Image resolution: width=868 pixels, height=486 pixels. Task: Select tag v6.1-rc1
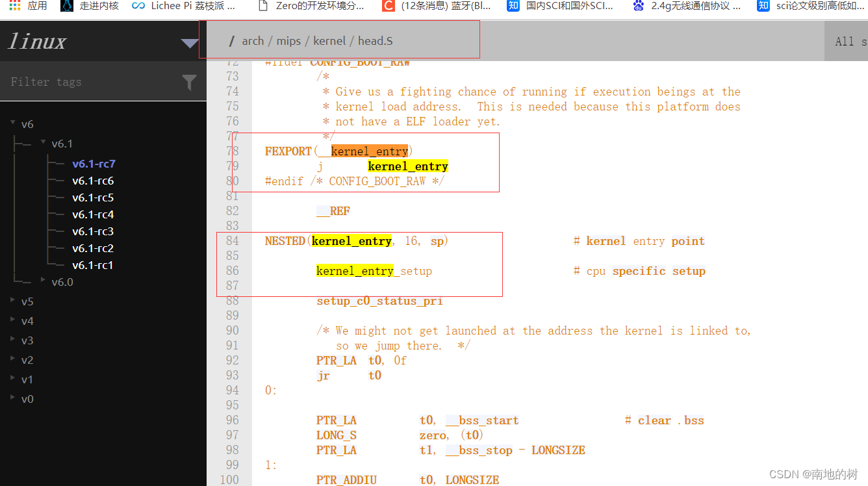pyautogui.click(x=93, y=265)
